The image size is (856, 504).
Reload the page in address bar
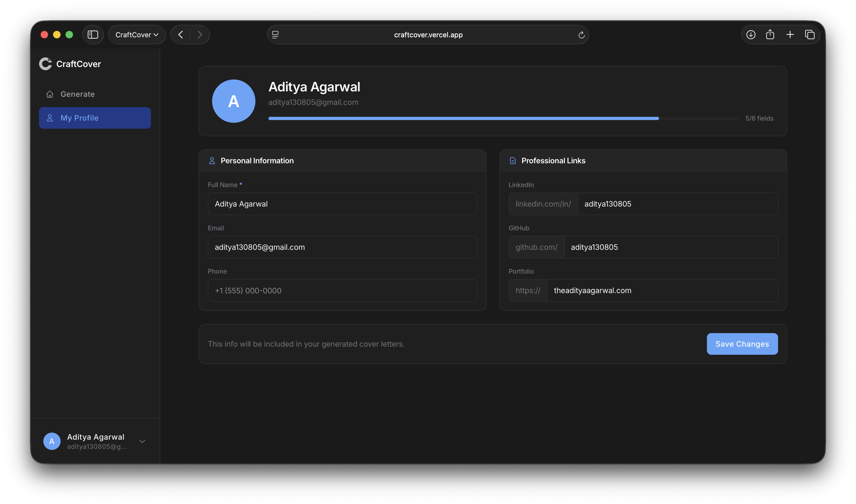581,35
